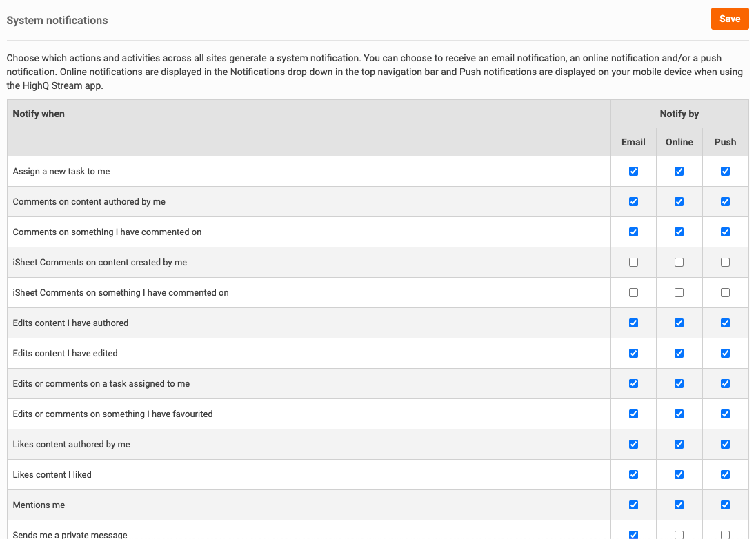Viewport: 756px width, 539px height.
Task: Uncheck Online for Edits content I have authored
Action: (x=679, y=323)
